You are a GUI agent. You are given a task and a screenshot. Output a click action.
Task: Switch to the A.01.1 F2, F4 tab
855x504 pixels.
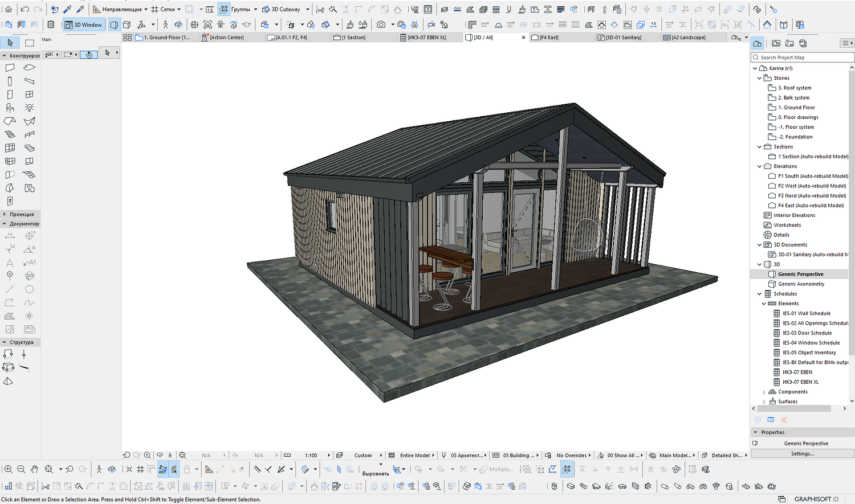pos(298,37)
